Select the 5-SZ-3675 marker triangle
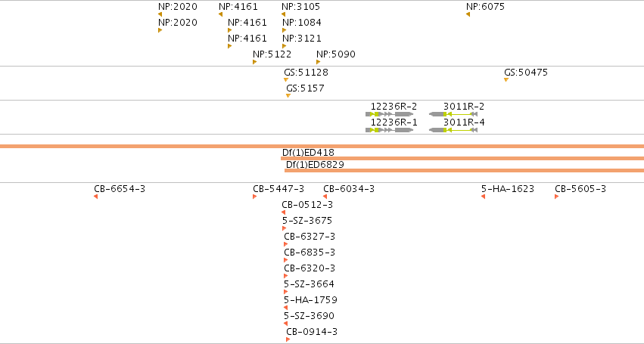The width and height of the screenshot is (644, 344). (285, 228)
